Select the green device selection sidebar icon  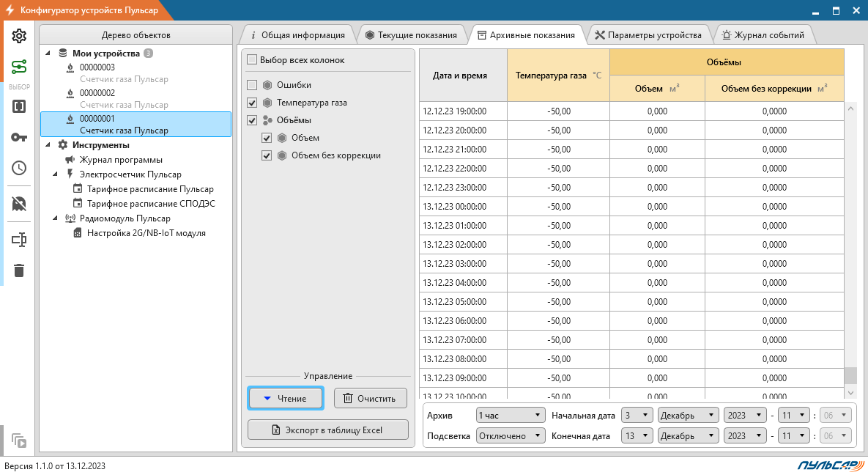click(19, 67)
